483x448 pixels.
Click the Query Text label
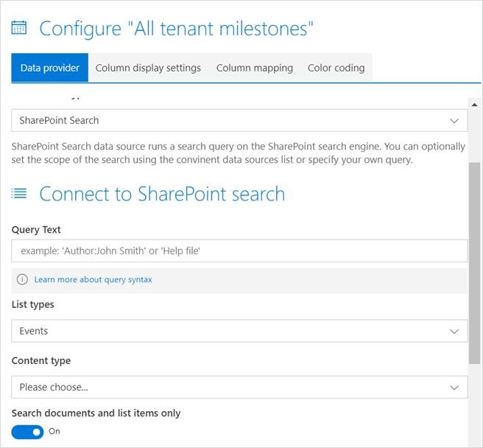click(36, 230)
